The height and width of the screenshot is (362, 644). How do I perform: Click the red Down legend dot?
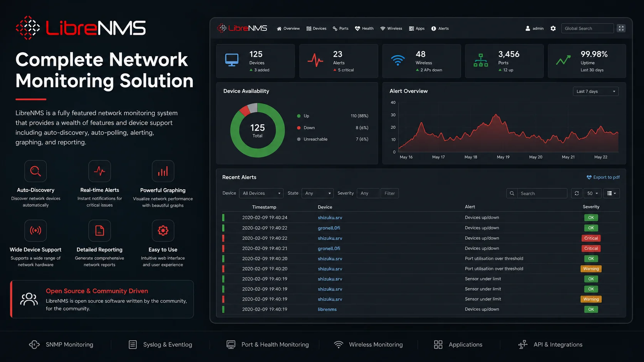[x=299, y=128]
